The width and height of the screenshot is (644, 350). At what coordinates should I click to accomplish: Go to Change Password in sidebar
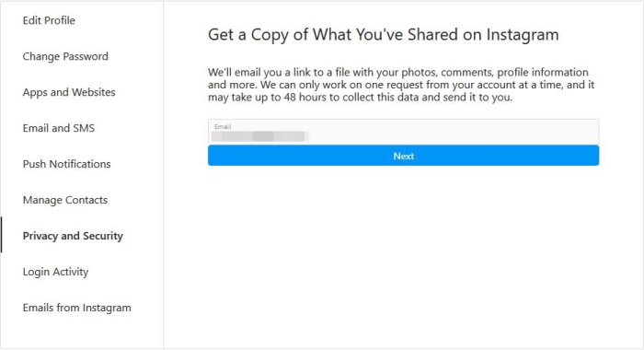65,56
